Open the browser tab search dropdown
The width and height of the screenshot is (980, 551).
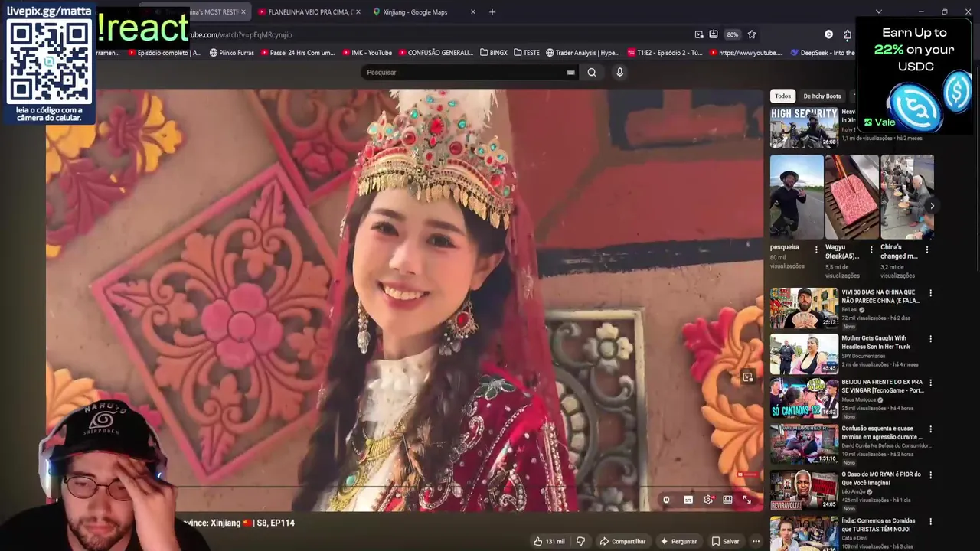pos(878,11)
